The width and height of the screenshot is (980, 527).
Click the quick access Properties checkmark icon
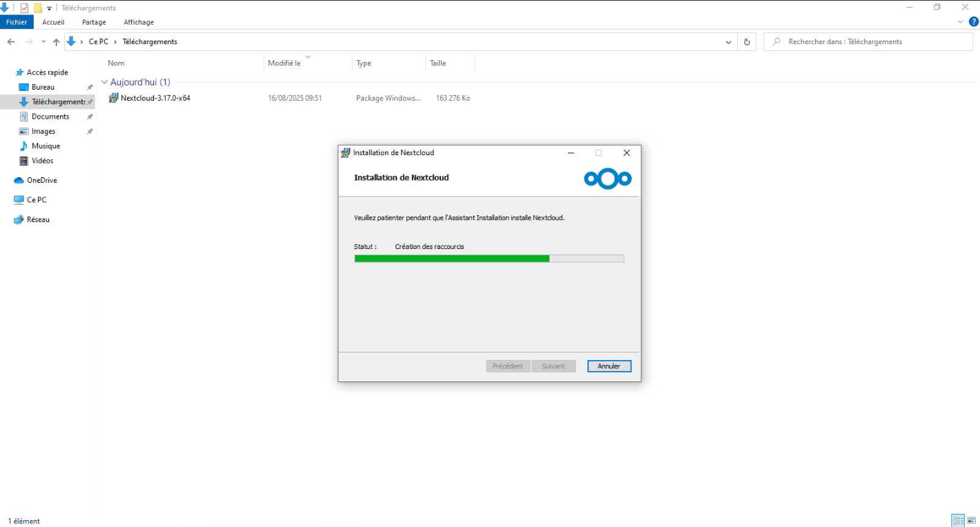(25, 8)
